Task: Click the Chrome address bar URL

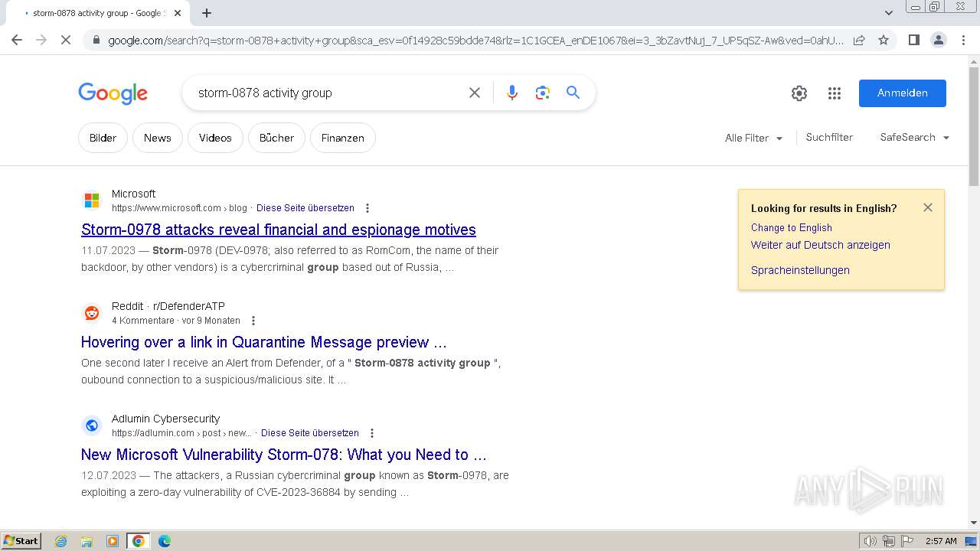Action: (x=475, y=41)
